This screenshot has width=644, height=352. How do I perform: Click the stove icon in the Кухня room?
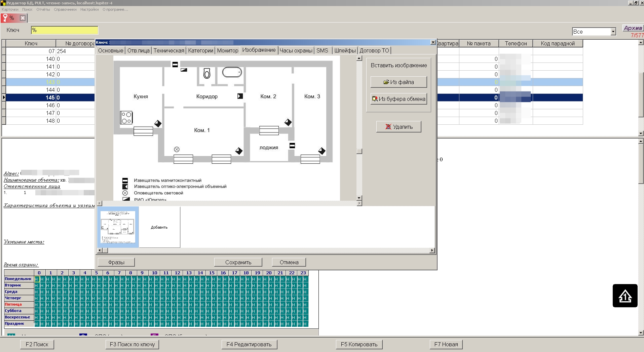tap(126, 118)
